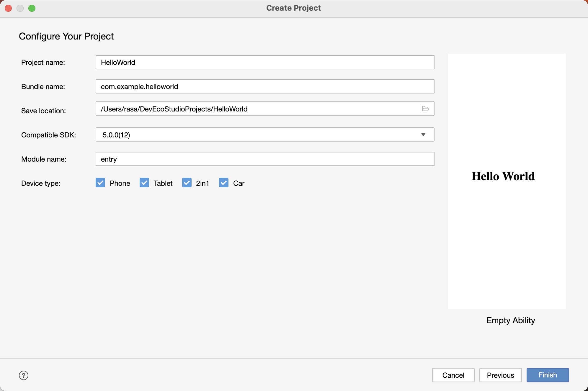Open the help question mark icon
Viewport: 588px width, 391px height.
24,375
